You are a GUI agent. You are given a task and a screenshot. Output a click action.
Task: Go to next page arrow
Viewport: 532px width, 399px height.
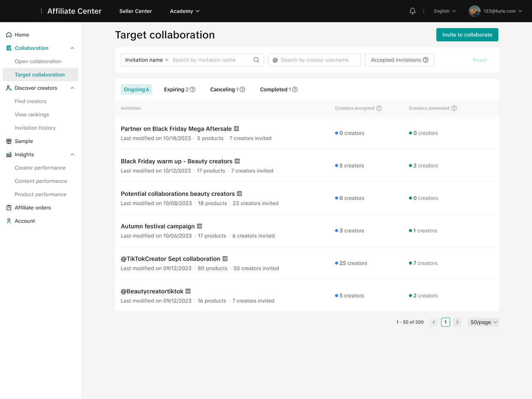(457, 322)
